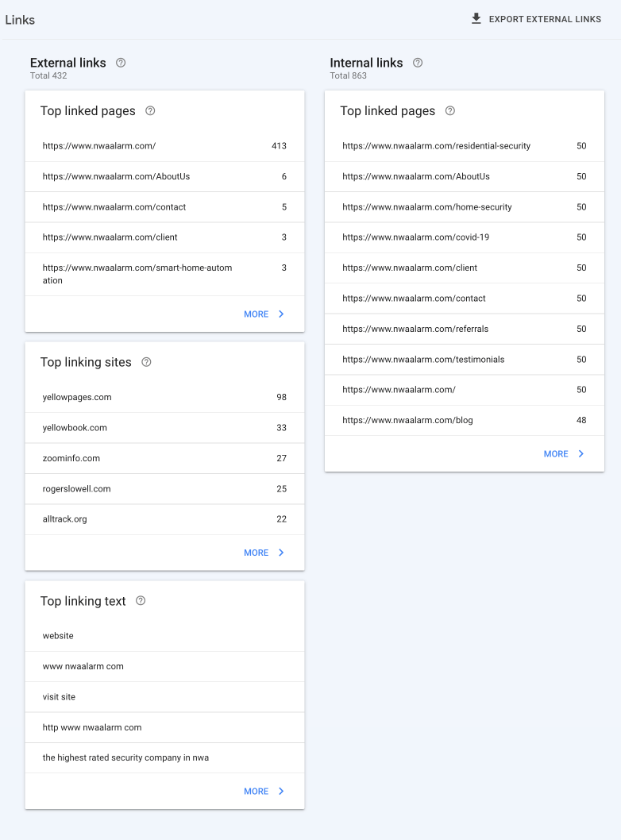621x840 pixels.
Task: Expand More under Top linking text
Action: (264, 792)
